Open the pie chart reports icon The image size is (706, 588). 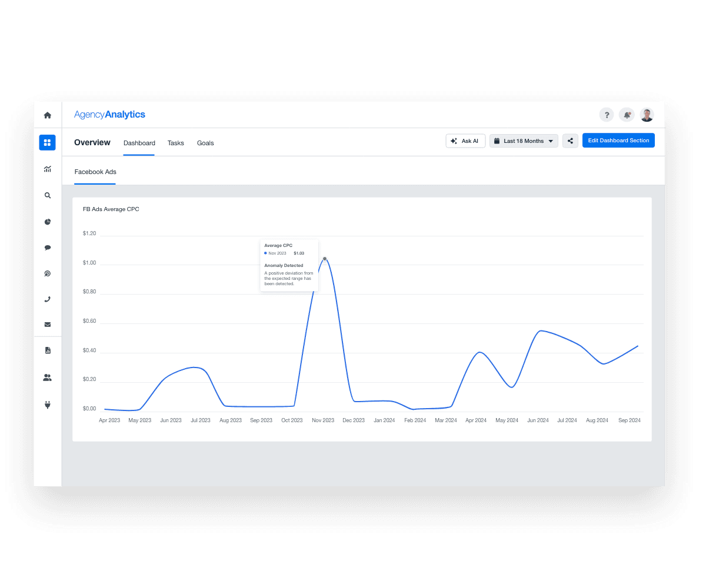coord(47,222)
